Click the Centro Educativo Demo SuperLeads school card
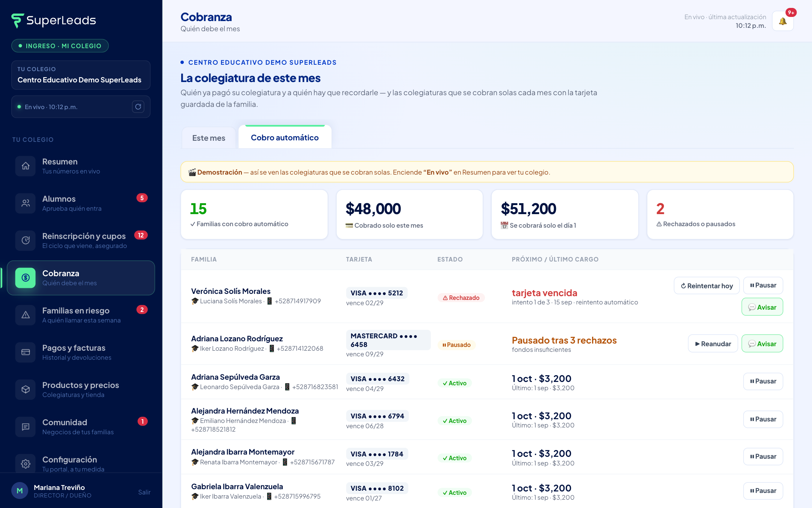The height and width of the screenshot is (508, 812). point(81,75)
